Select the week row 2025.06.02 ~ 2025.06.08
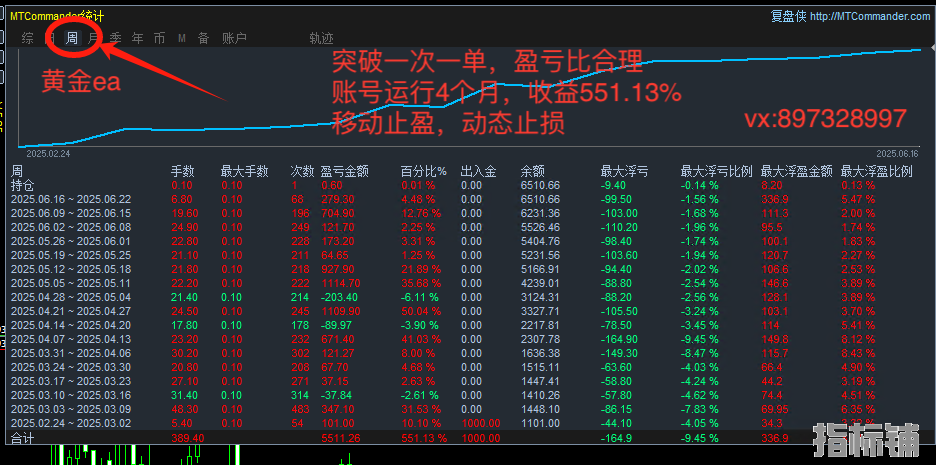Screen dimensions: 936x465 coord(468,227)
